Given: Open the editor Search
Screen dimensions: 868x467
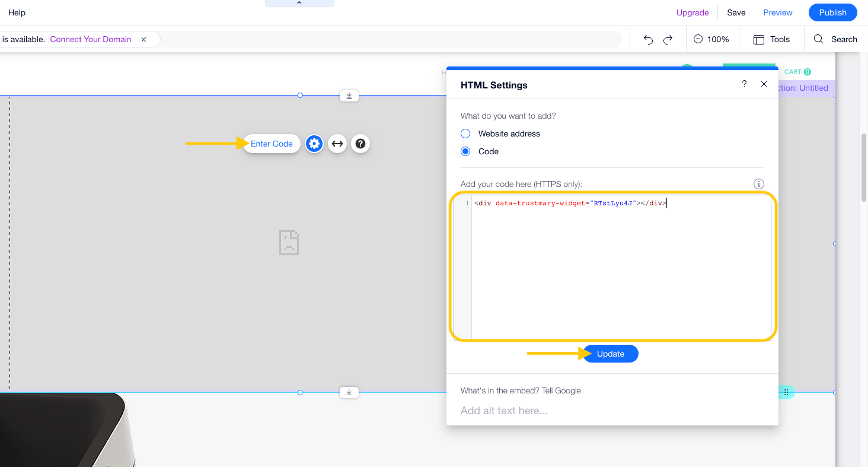Looking at the screenshot, I should 835,39.
